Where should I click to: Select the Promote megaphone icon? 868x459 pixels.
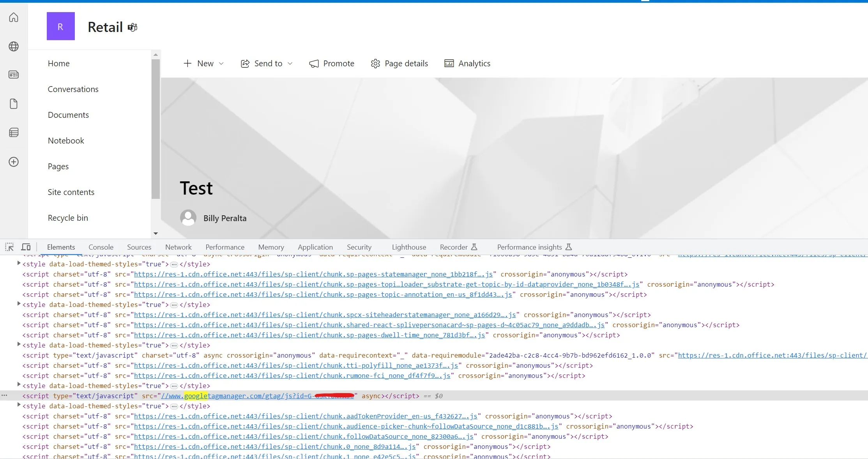[314, 63]
